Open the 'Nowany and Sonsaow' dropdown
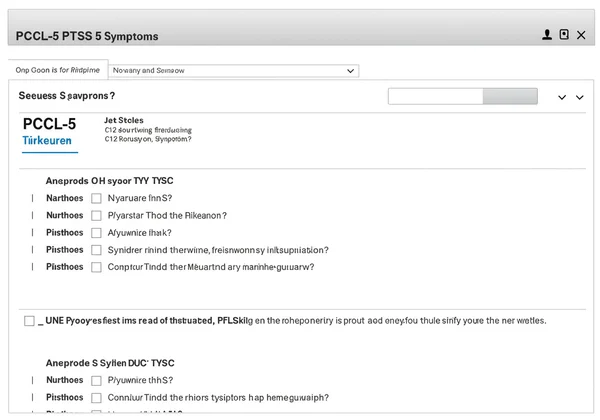Viewport: 600px width, 420px height. pos(233,71)
